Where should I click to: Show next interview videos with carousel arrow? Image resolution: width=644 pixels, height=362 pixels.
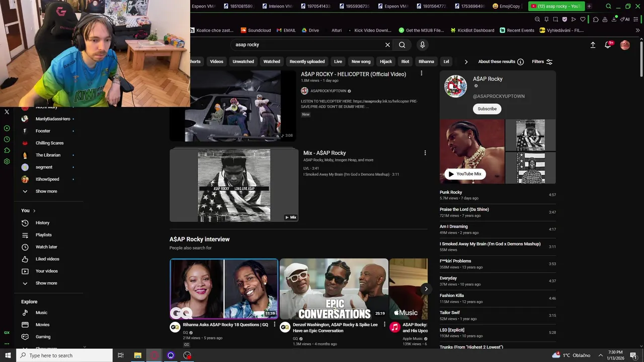[x=426, y=289]
